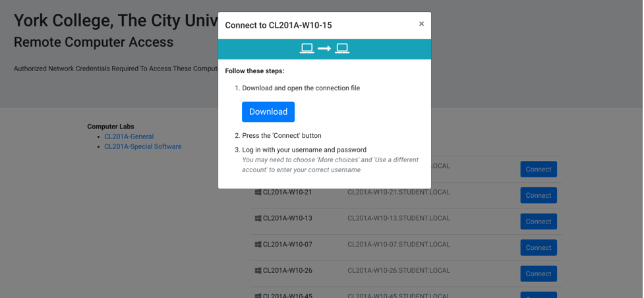Open the CL201A-Special Software link
Image resolution: width=644 pixels, height=298 pixels.
click(143, 146)
